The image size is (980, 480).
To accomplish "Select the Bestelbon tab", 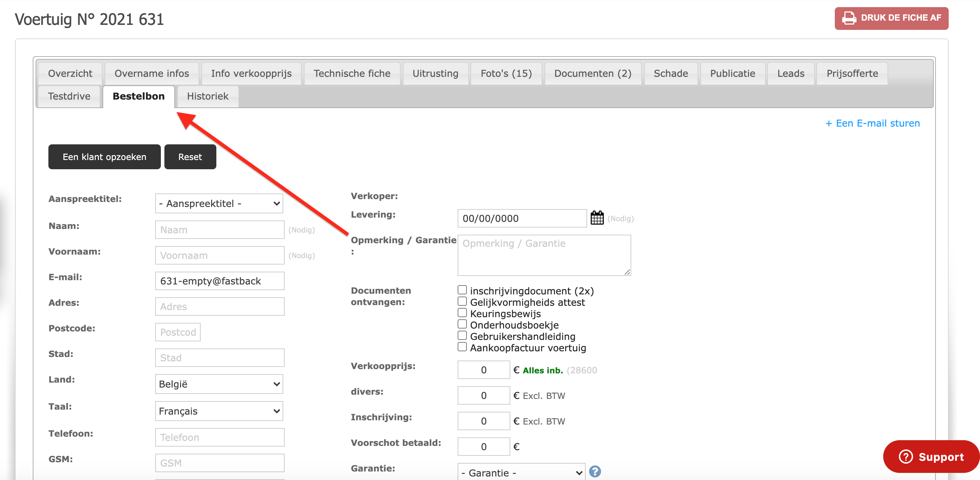I will (138, 96).
